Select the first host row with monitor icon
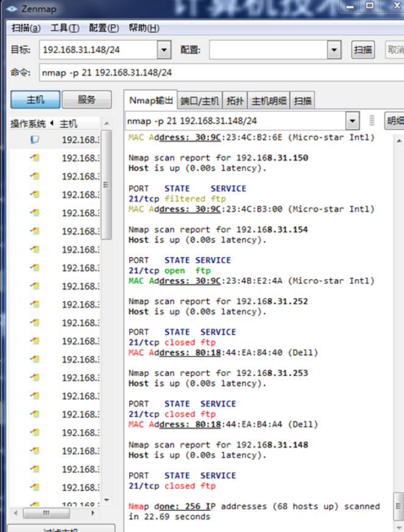The image size is (404, 532). [55, 140]
